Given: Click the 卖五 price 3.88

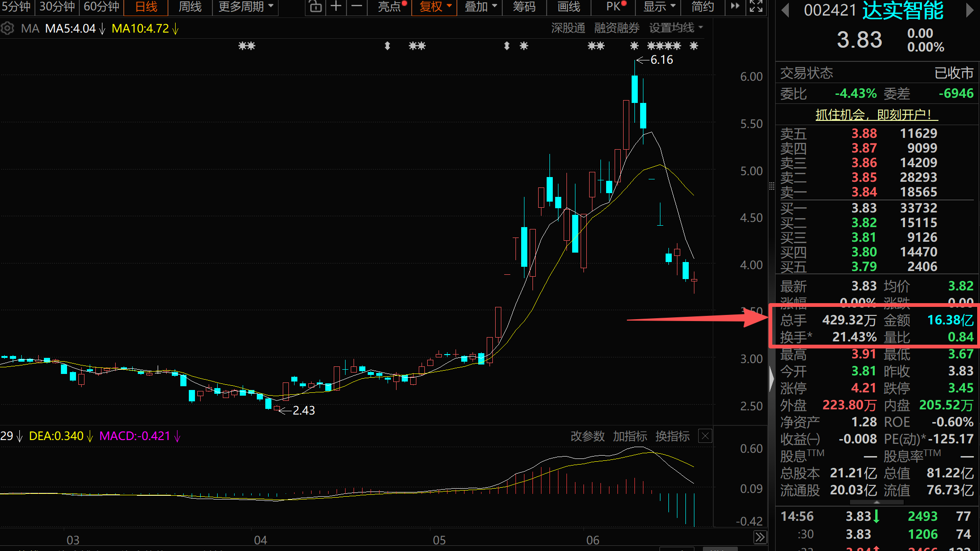Looking at the screenshot, I should [x=864, y=134].
